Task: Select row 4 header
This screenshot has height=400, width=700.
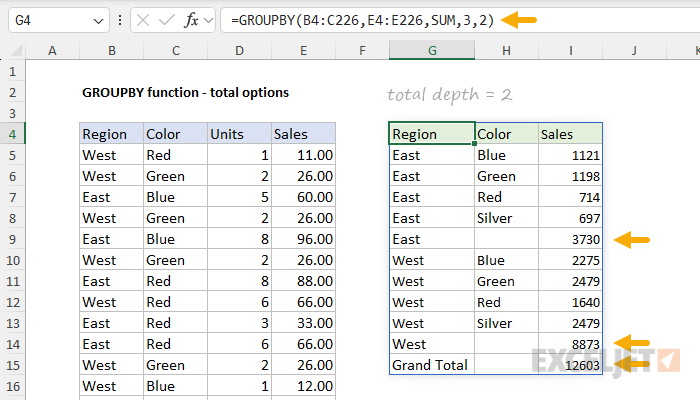Action: (12, 134)
